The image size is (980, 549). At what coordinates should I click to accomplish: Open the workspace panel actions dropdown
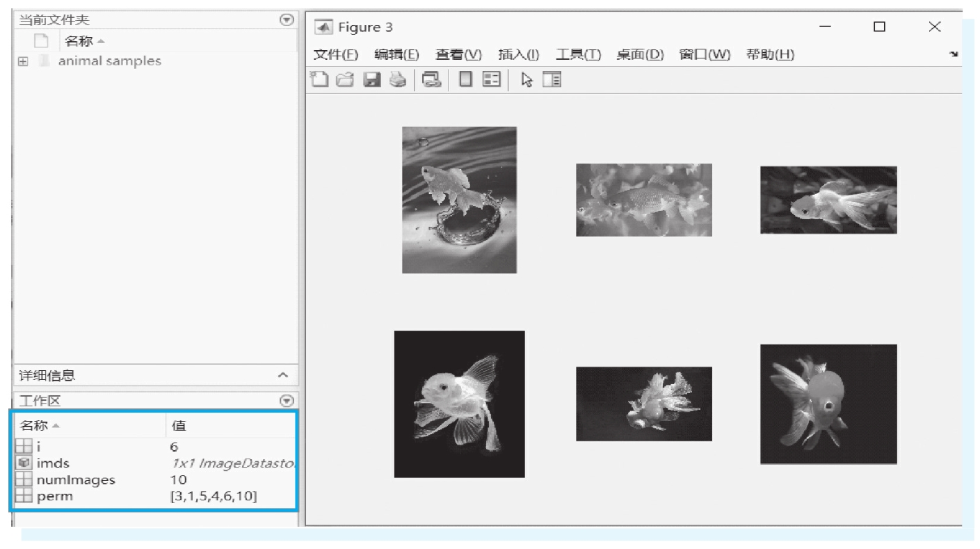click(286, 400)
